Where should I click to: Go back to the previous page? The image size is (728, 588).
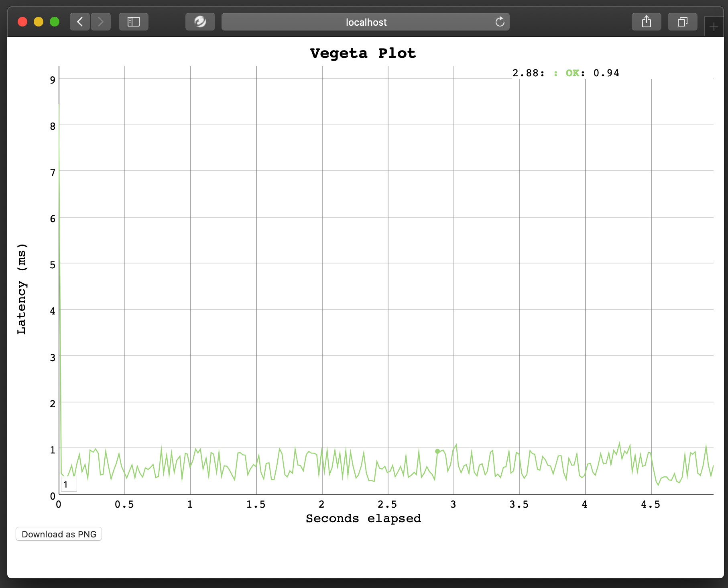[80, 22]
